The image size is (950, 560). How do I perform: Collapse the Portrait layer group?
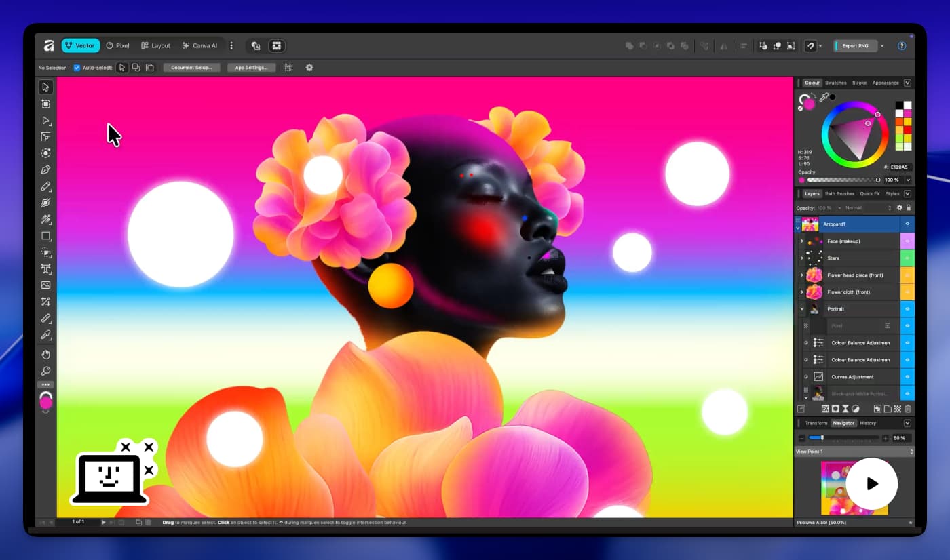coord(801,308)
